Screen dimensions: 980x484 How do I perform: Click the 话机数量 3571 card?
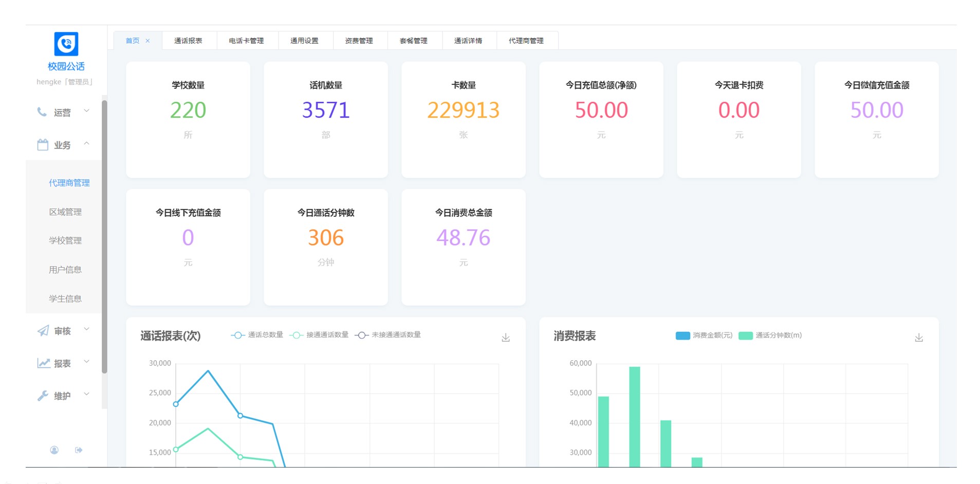(x=326, y=120)
